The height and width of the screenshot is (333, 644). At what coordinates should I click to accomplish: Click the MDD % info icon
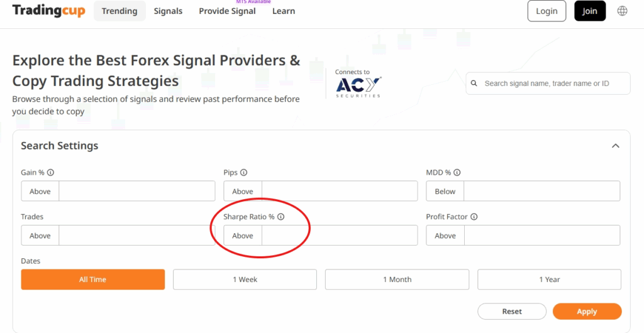(x=457, y=173)
